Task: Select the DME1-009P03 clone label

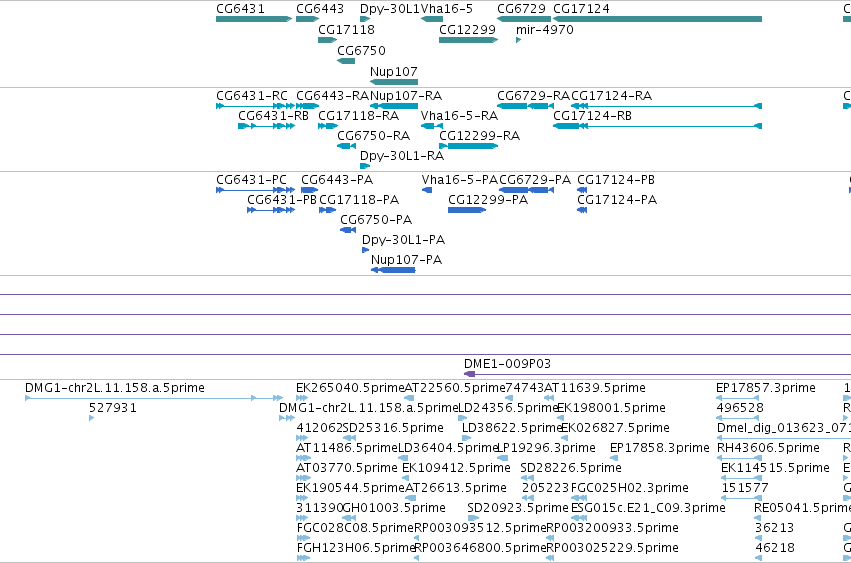Action: pyautogui.click(x=507, y=364)
